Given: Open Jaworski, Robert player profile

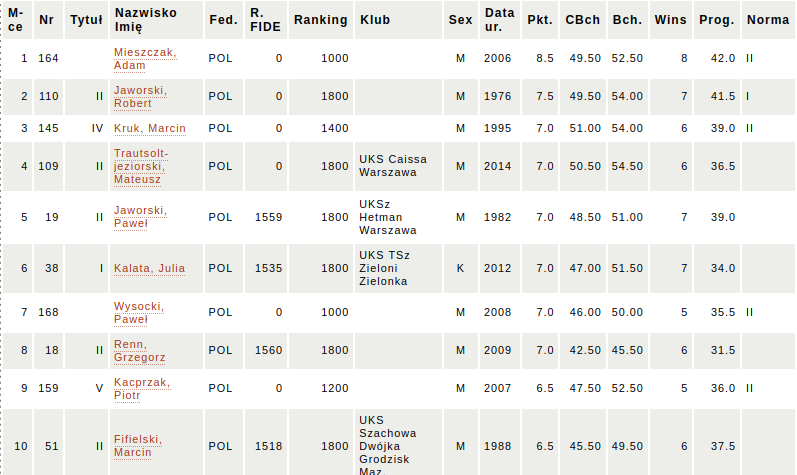Looking at the screenshot, I should point(140,96).
